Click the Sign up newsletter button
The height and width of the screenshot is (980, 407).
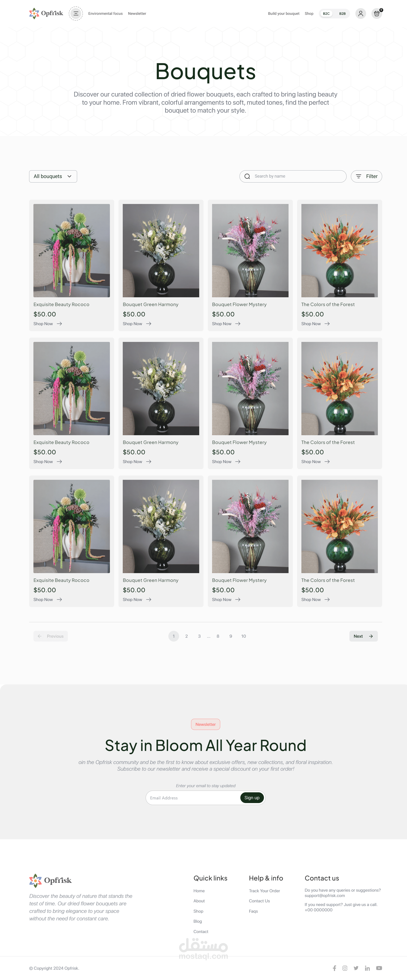tap(251, 798)
